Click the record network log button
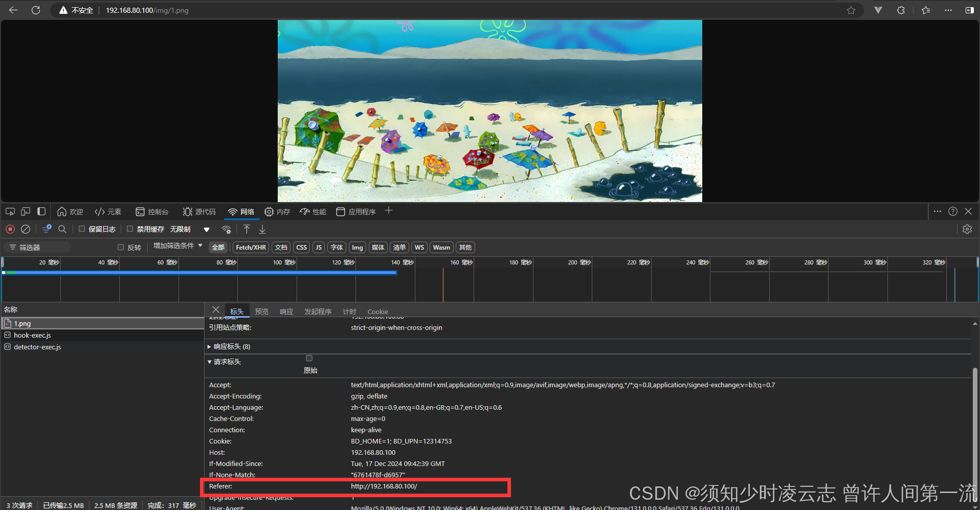The image size is (980, 510). coord(10,229)
